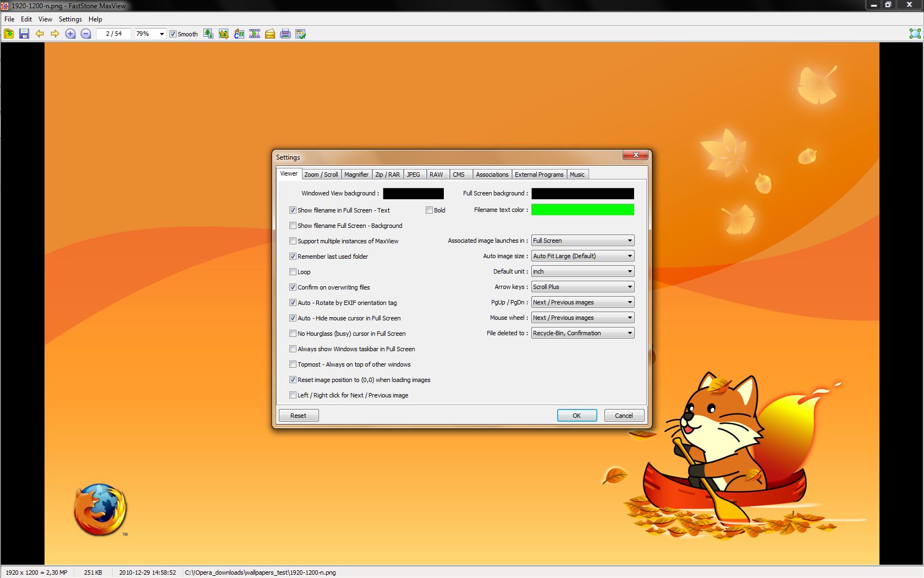
Task: Click the zoom out minus icon
Action: pos(86,34)
